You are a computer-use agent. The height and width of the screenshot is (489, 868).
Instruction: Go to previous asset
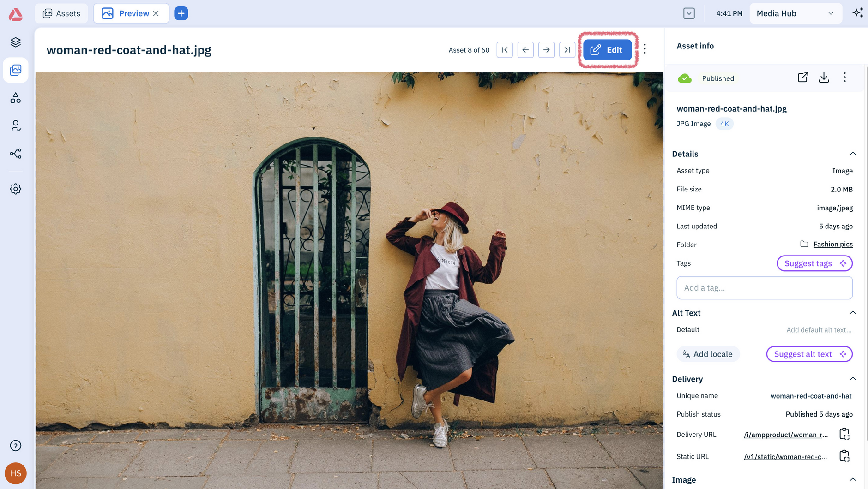(525, 50)
